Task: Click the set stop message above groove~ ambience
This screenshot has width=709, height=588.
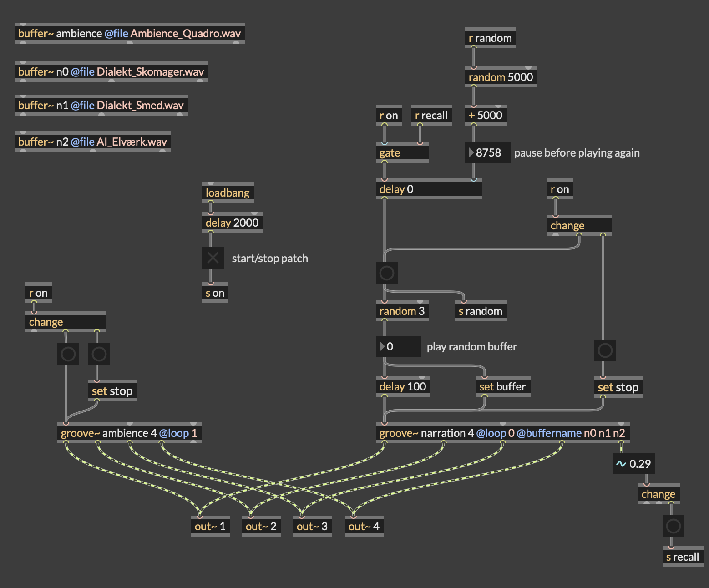Action: click(112, 391)
